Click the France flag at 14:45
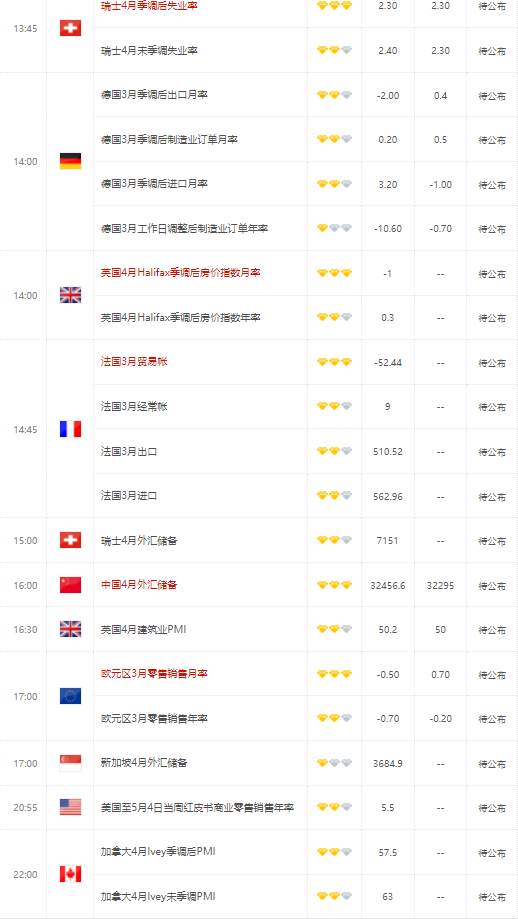 click(x=70, y=429)
